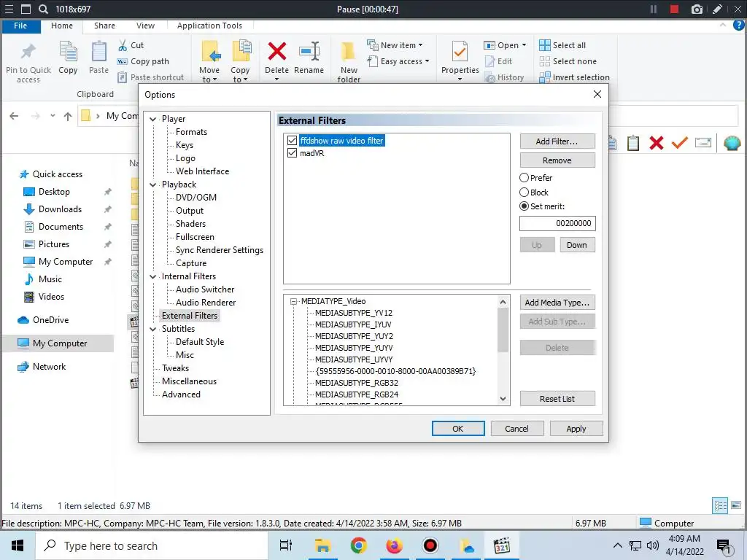Click Add Media Type... button
Viewport: 747px width, 560px height.
click(557, 303)
